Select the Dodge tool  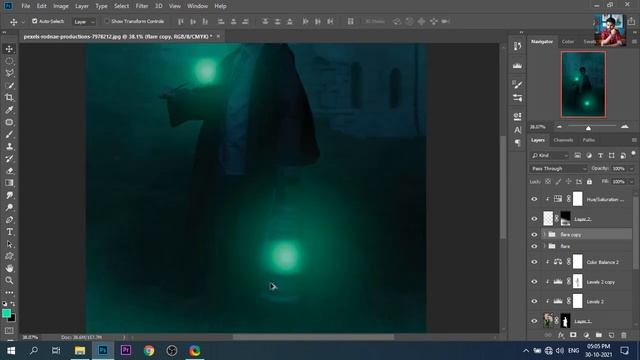(x=9, y=207)
